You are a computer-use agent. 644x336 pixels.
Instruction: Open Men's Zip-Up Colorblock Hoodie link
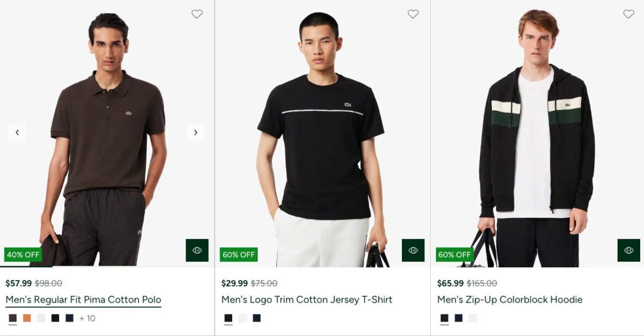pos(509,300)
